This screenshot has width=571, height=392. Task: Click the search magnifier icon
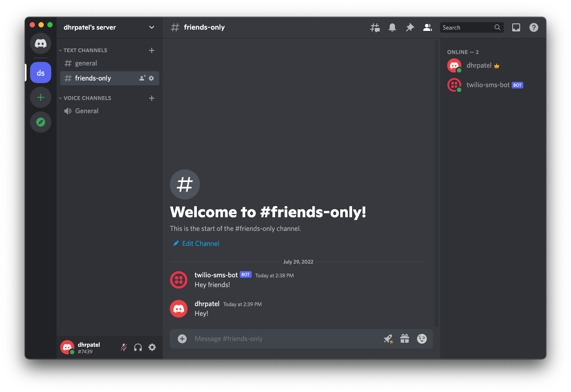pyautogui.click(x=497, y=27)
